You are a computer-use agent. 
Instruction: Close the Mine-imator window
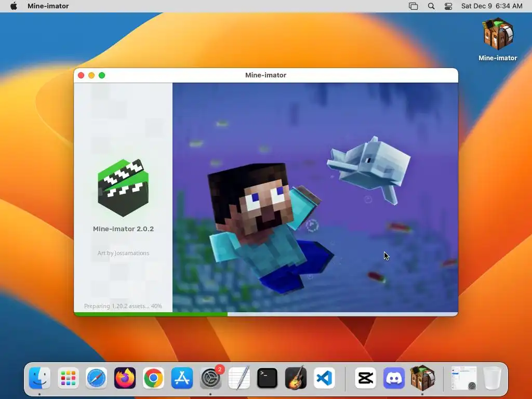coord(81,75)
